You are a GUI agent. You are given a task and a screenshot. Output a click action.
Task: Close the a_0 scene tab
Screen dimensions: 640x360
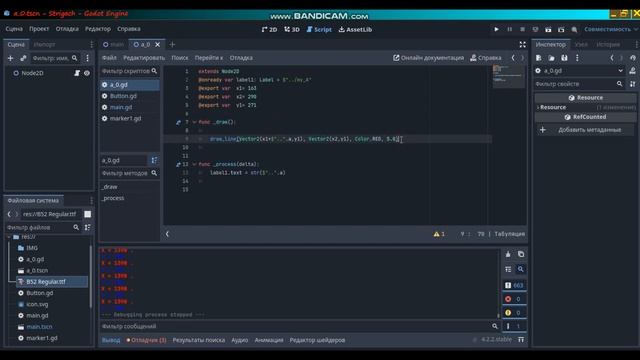(158, 44)
